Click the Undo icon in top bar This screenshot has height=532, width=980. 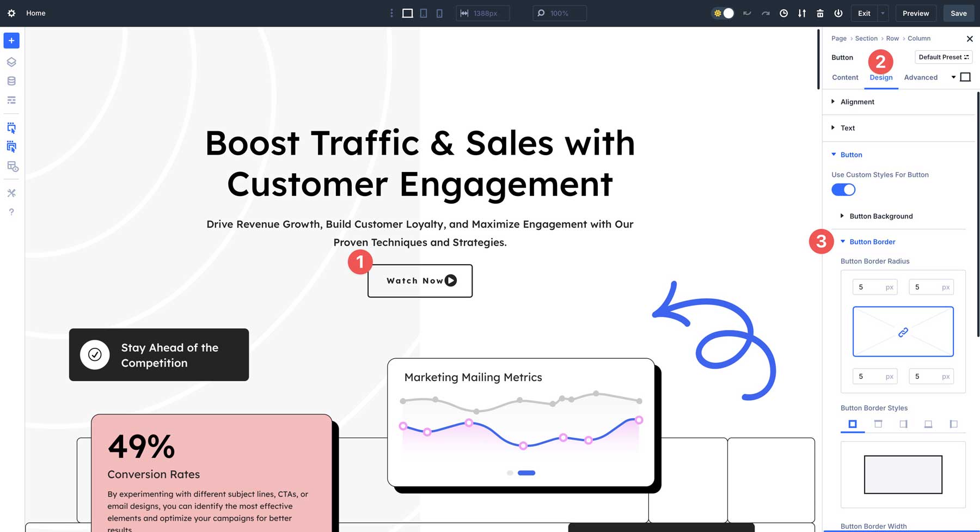(x=747, y=13)
